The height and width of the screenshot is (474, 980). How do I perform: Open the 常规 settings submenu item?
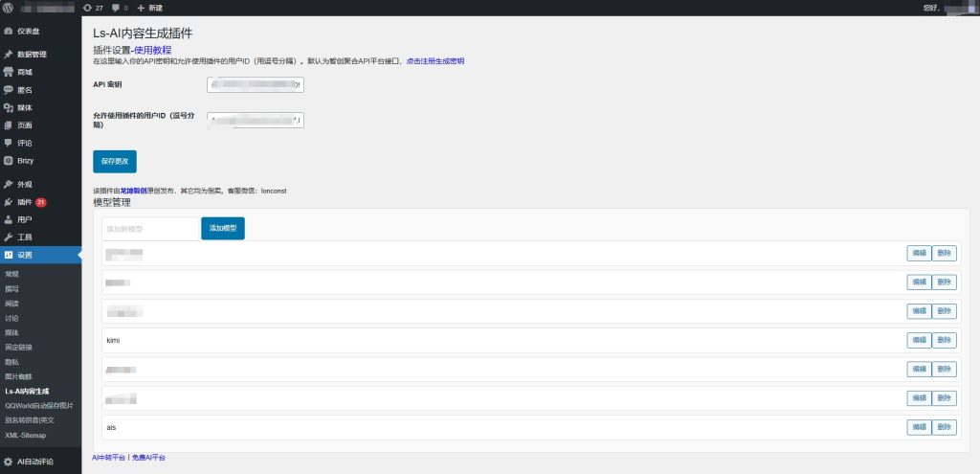(11, 274)
